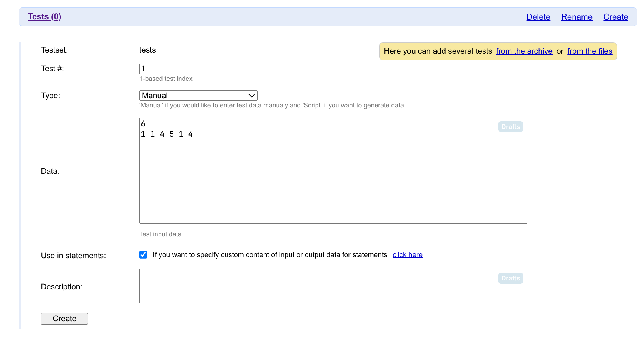Open Drafts in the Data box
Image resolution: width=644 pixels, height=356 pixels.
tap(510, 127)
